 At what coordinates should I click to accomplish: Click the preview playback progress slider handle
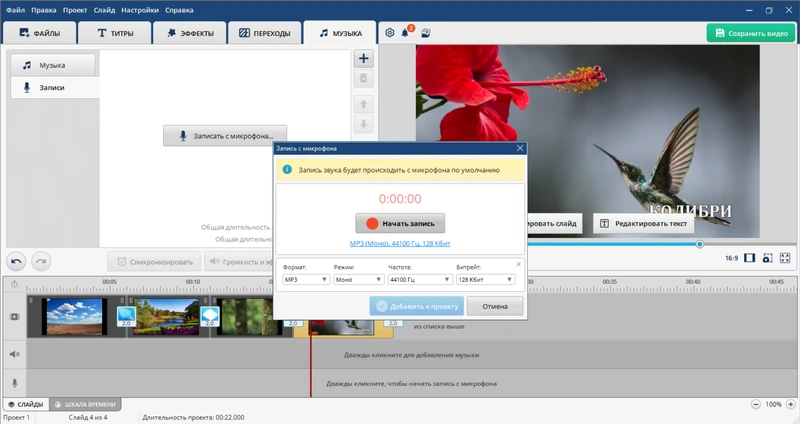700,244
